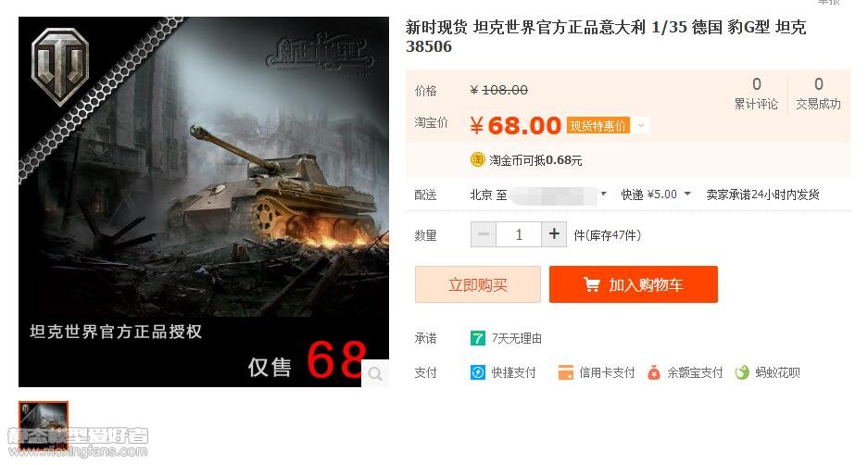Click 立即购买 buy now button
Image resolution: width=868 pixels, height=465 pixels.
[478, 284]
